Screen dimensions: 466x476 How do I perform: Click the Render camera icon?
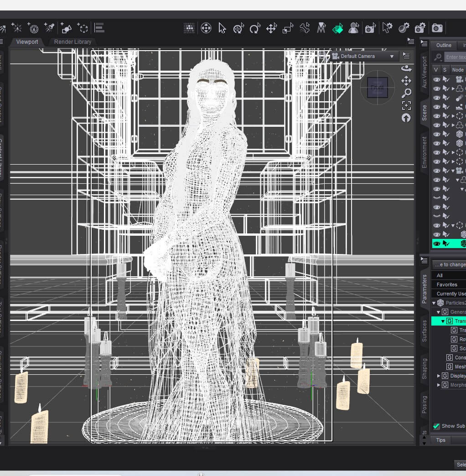pyautogui.click(x=437, y=28)
